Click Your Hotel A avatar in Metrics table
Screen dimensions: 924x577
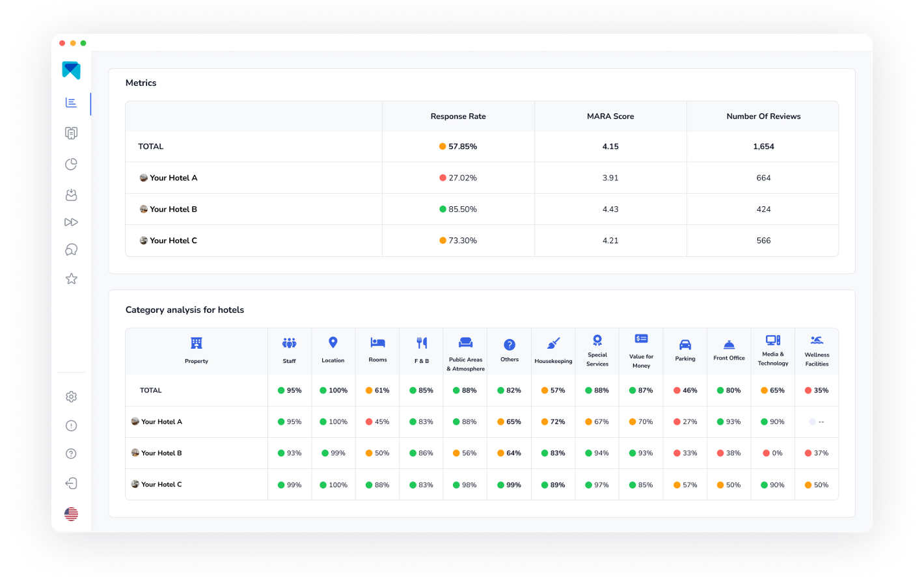(x=144, y=178)
